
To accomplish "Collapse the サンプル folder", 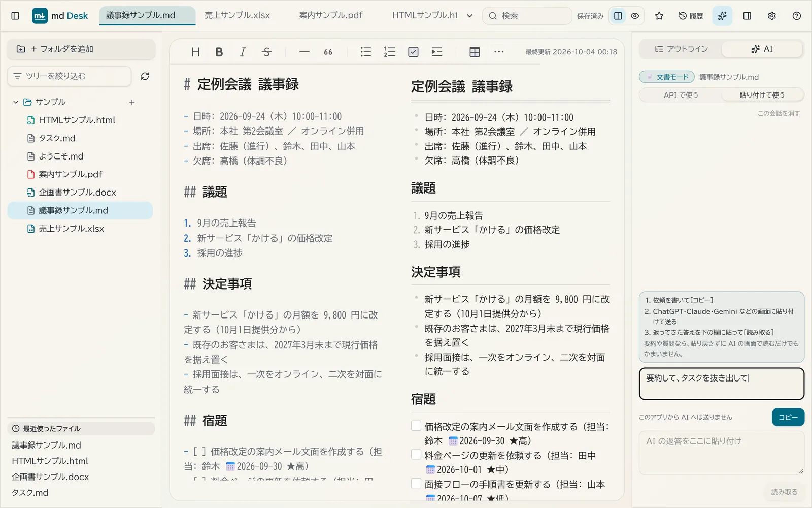I will pyautogui.click(x=16, y=102).
